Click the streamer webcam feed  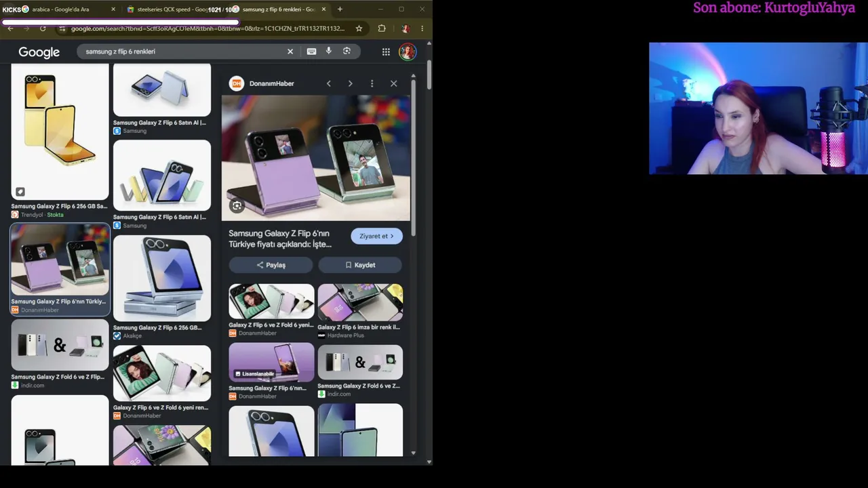758,108
